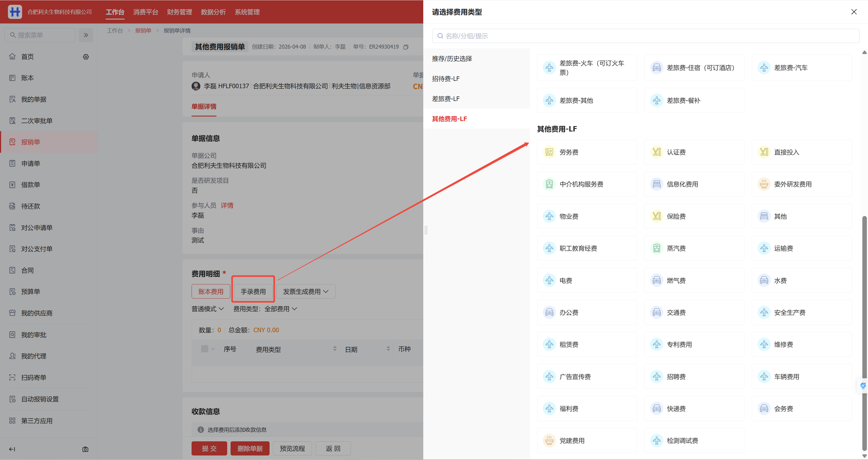Screen dimensions: 868x460
Task: Open the 参与人员 详情 link
Action: click(227, 205)
